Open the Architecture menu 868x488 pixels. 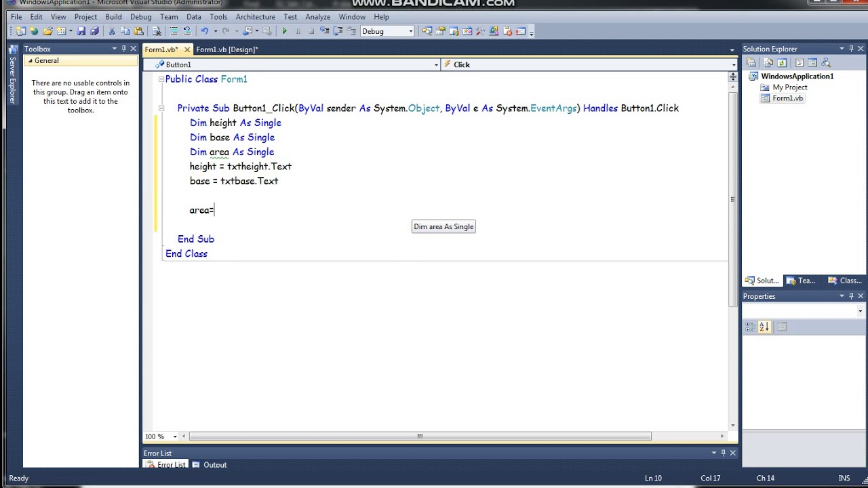(x=255, y=17)
